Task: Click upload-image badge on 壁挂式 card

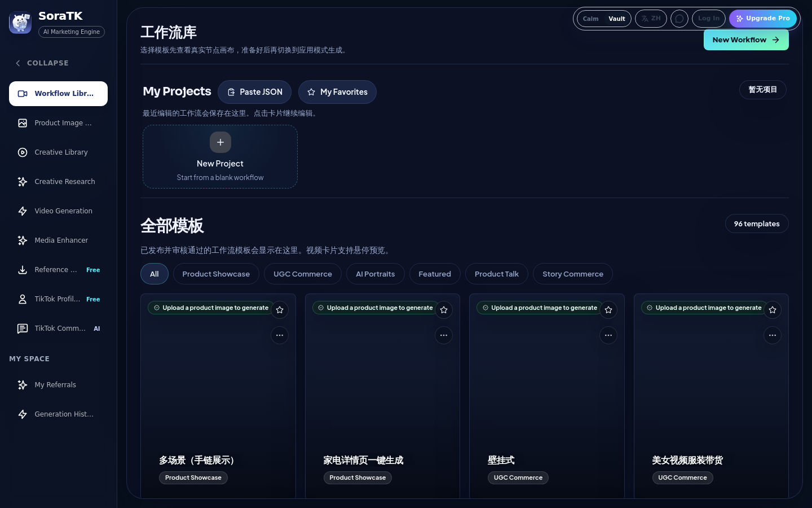Action: click(539, 308)
